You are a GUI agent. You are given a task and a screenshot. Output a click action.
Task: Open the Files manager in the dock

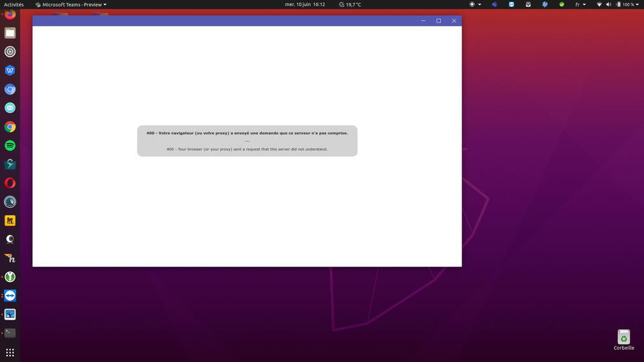point(10,33)
